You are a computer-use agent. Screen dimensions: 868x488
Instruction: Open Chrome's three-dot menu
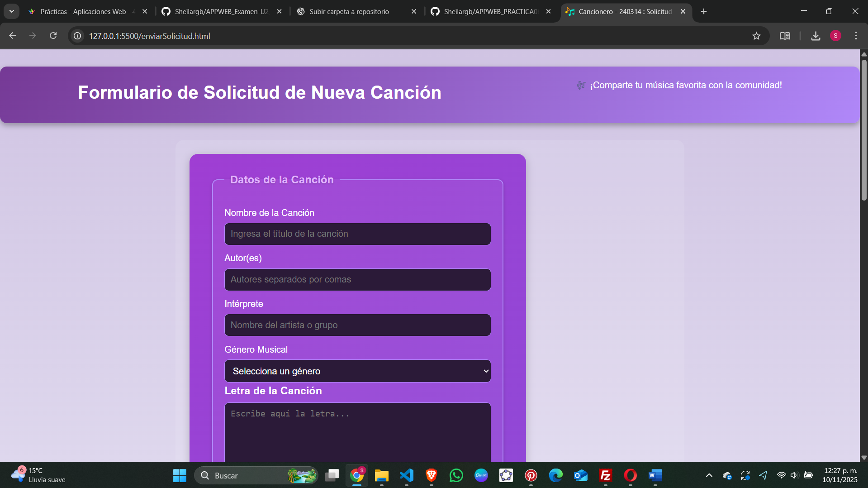(856, 36)
